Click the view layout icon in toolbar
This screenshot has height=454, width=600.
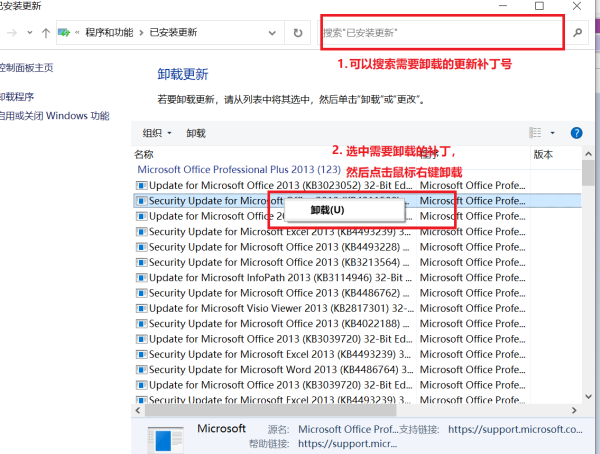point(535,132)
